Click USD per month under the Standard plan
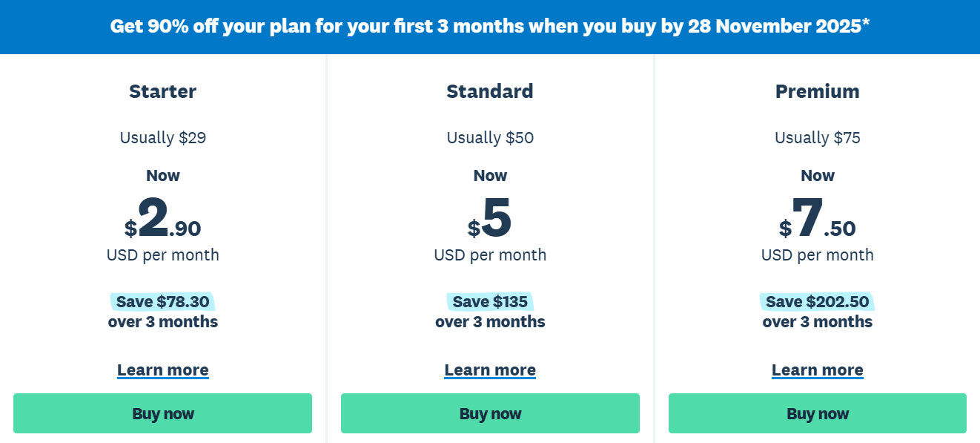Image resolution: width=980 pixels, height=443 pixels. coord(490,255)
